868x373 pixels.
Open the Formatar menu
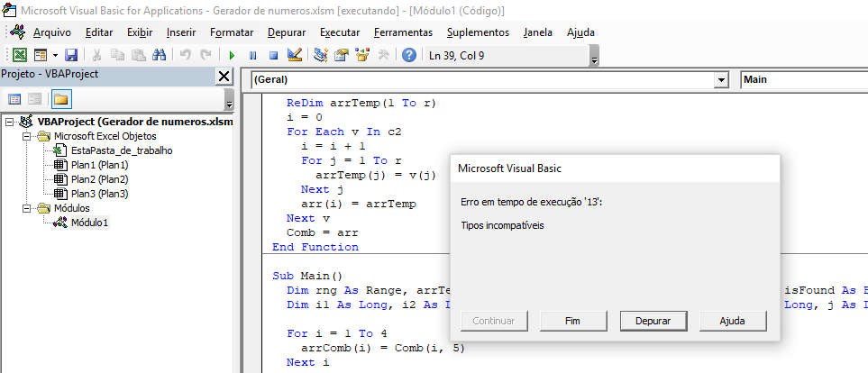pos(232,32)
